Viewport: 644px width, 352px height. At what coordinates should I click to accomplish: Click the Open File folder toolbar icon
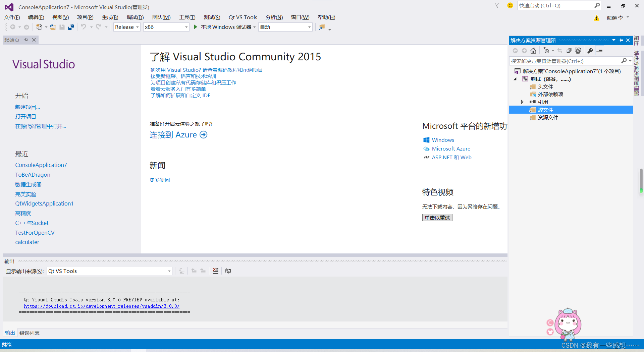point(53,27)
